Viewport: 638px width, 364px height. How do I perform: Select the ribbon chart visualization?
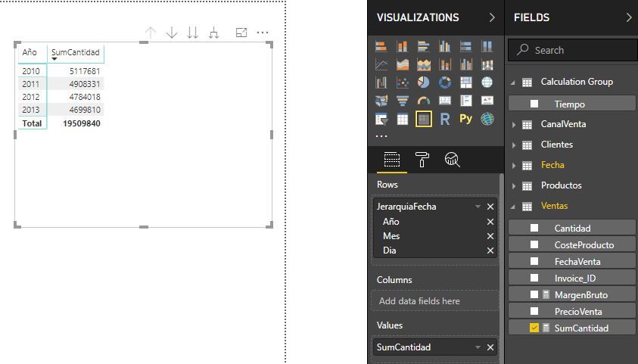[x=487, y=64]
